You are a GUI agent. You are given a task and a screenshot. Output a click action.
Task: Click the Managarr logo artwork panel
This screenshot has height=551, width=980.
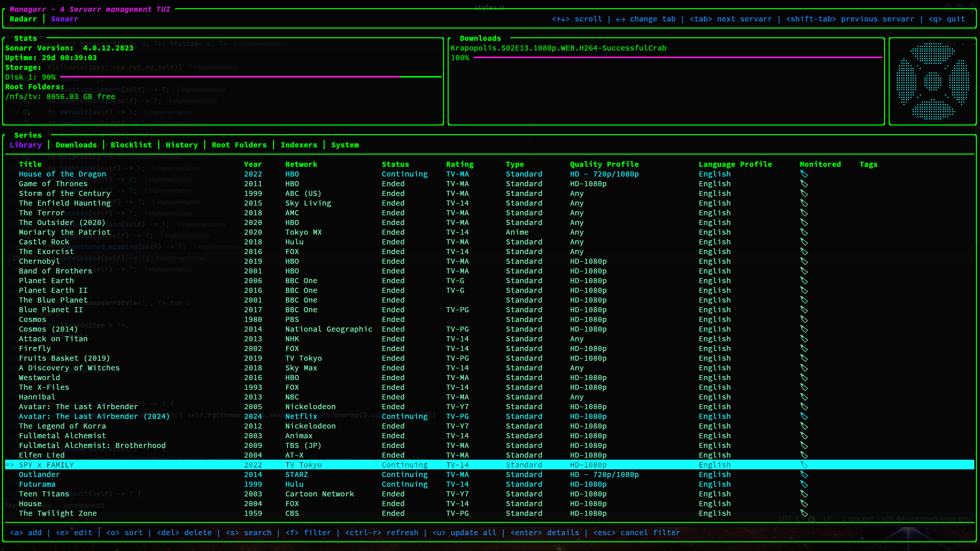934,81
